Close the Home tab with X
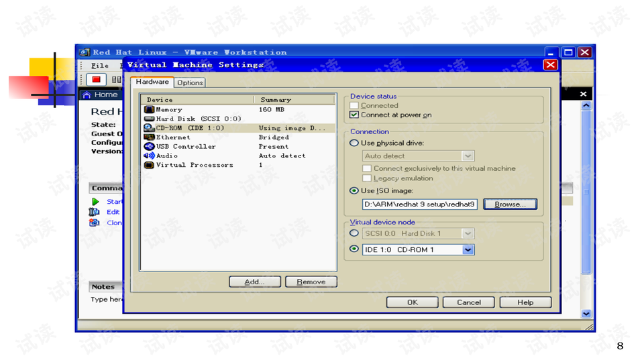644x362 pixels. [583, 94]
